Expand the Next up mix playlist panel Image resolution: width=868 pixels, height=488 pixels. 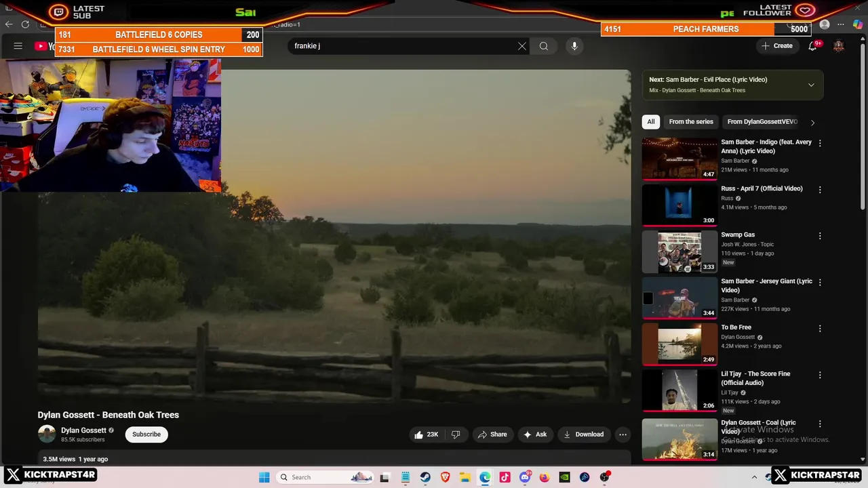pyautogui.click(x=811, y=85)
